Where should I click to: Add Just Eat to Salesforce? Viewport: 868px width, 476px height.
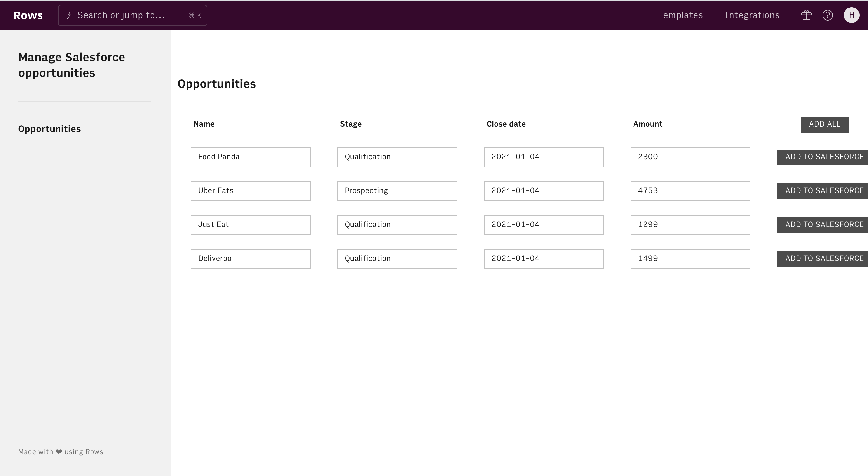(823, 225)
